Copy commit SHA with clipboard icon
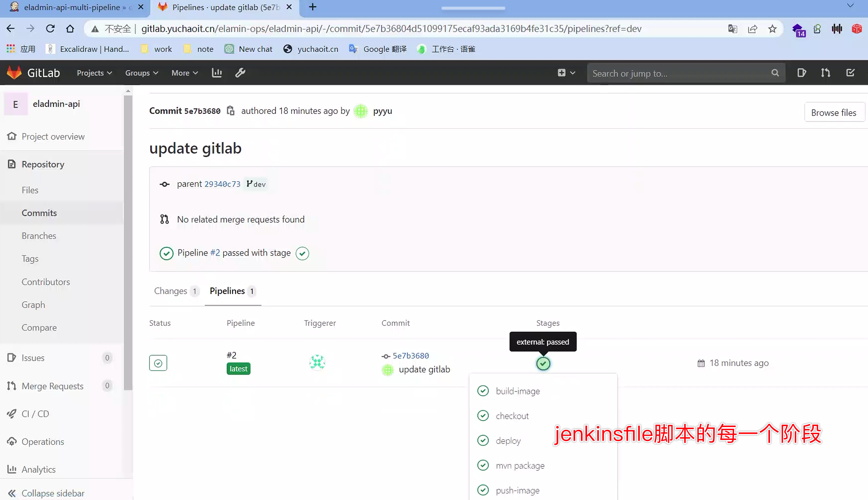868x500 pixels. coord(231,111)
